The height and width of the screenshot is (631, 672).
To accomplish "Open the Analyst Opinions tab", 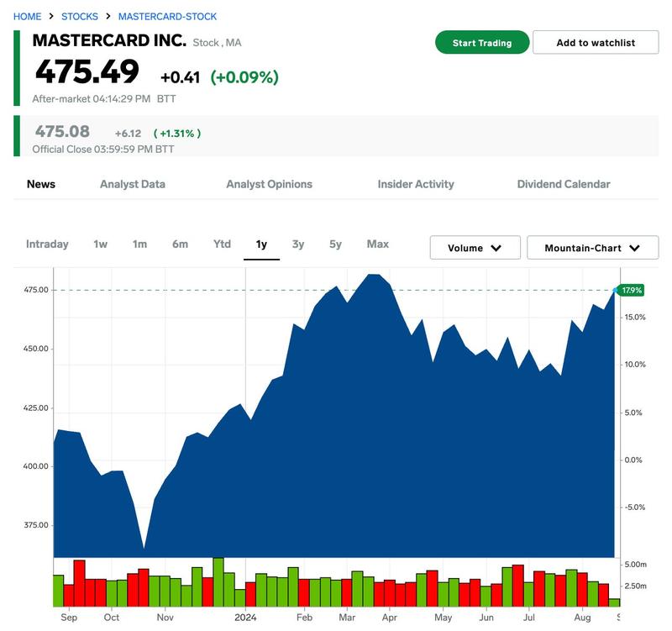I will (x=269, y=184).
